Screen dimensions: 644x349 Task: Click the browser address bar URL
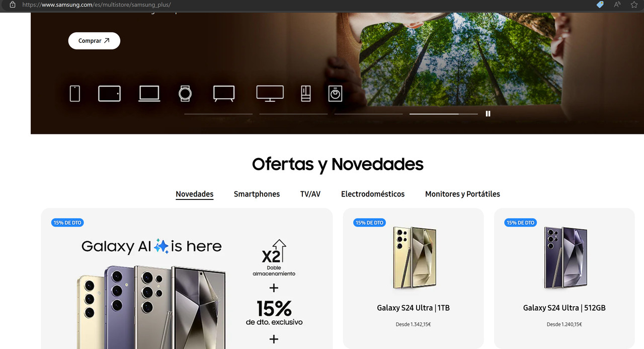click(96, 5)
